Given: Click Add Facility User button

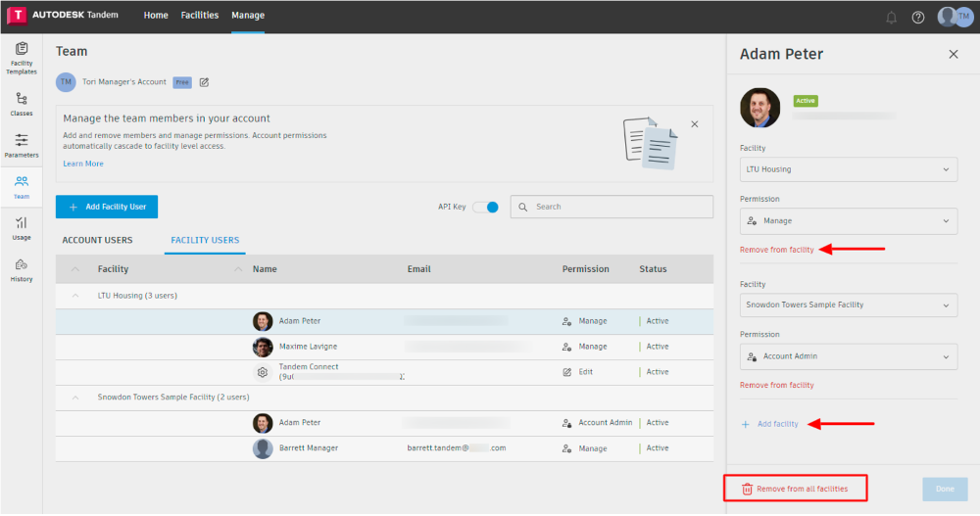Looking at the screenshot, I should click(x=106, y=207).
